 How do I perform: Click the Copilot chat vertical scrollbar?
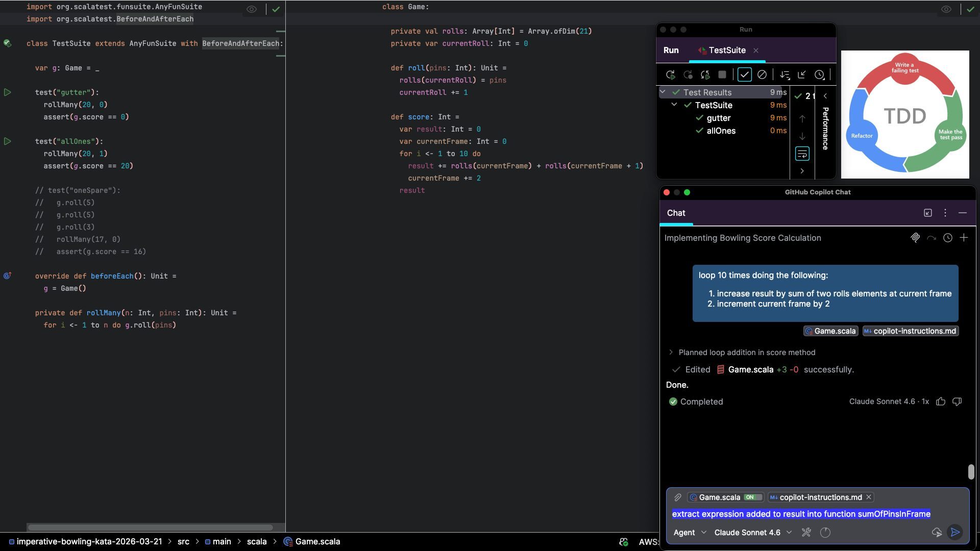[971, 471]
